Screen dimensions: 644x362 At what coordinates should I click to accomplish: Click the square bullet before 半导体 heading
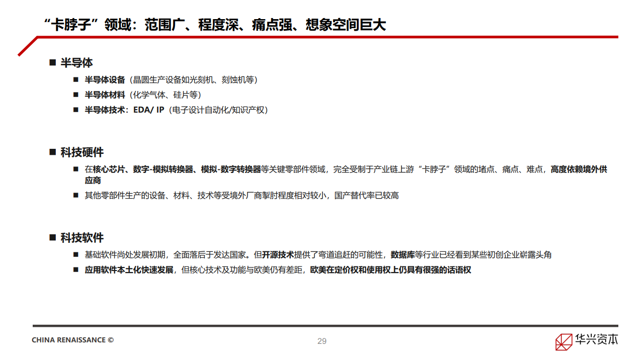(52, 63)
